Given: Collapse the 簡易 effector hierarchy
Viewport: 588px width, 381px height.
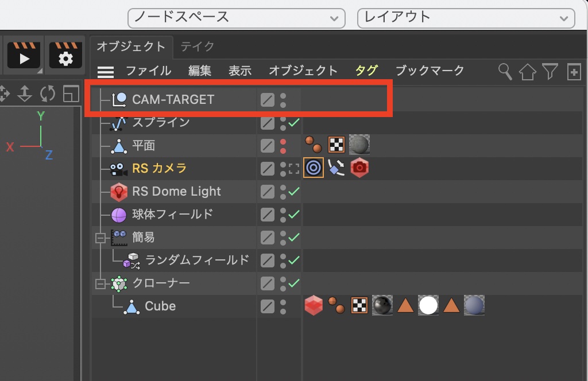Looking at the screenshot, I should click(101, 238).
